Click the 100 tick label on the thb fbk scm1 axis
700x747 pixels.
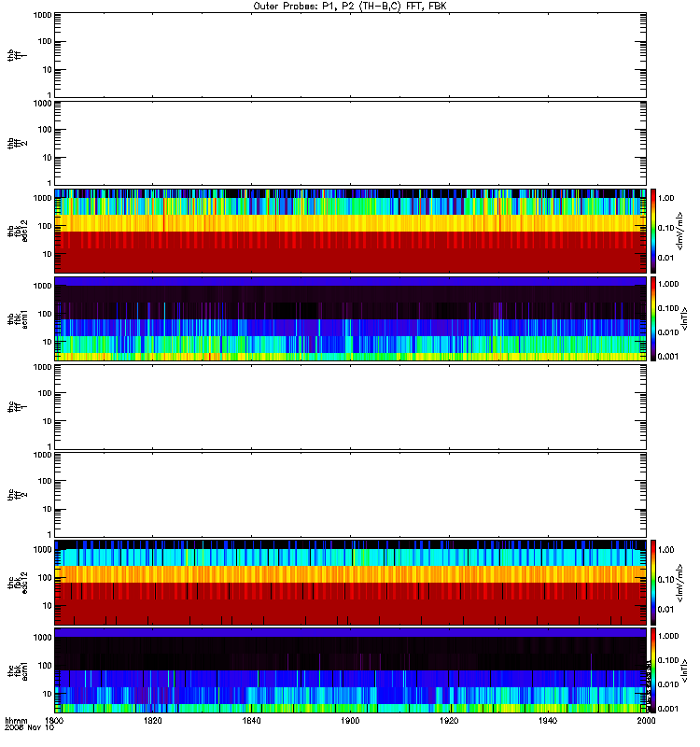[x=45, y=314]
